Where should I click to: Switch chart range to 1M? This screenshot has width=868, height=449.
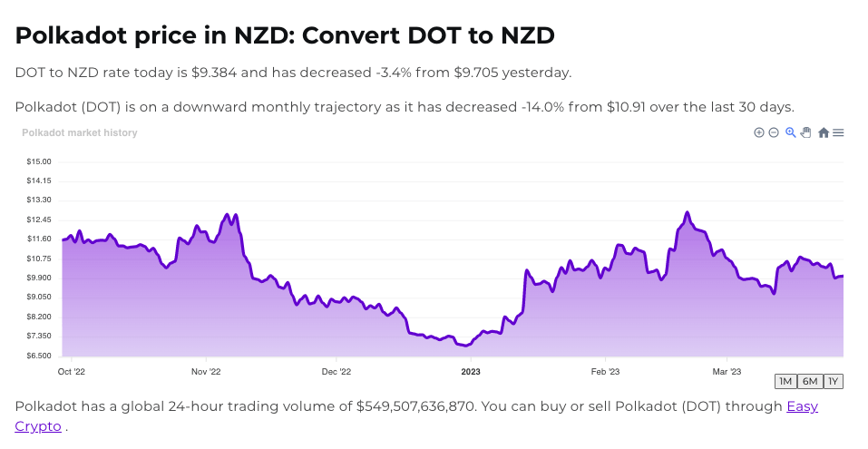click(786, 381)
